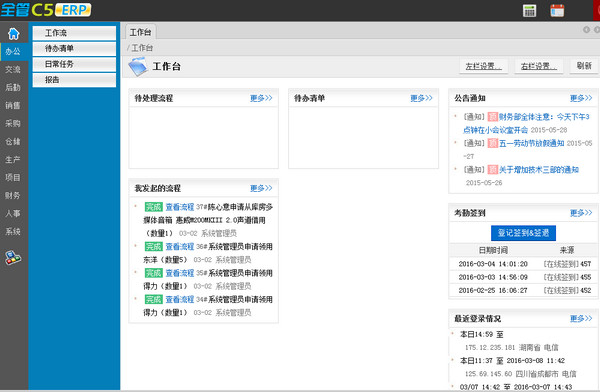Select 交流 in the left sidebar

pyautogui.click(x=13, y=69)
